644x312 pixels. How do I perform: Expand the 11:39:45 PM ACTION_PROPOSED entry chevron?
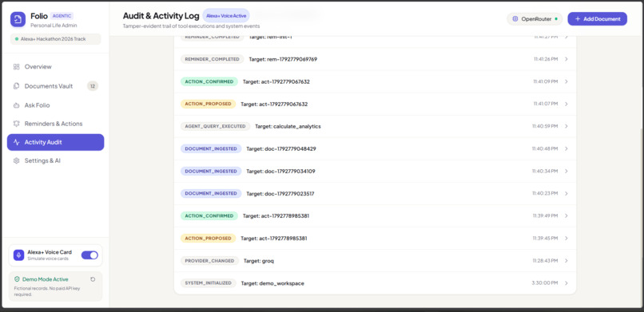tap(566, 239)
